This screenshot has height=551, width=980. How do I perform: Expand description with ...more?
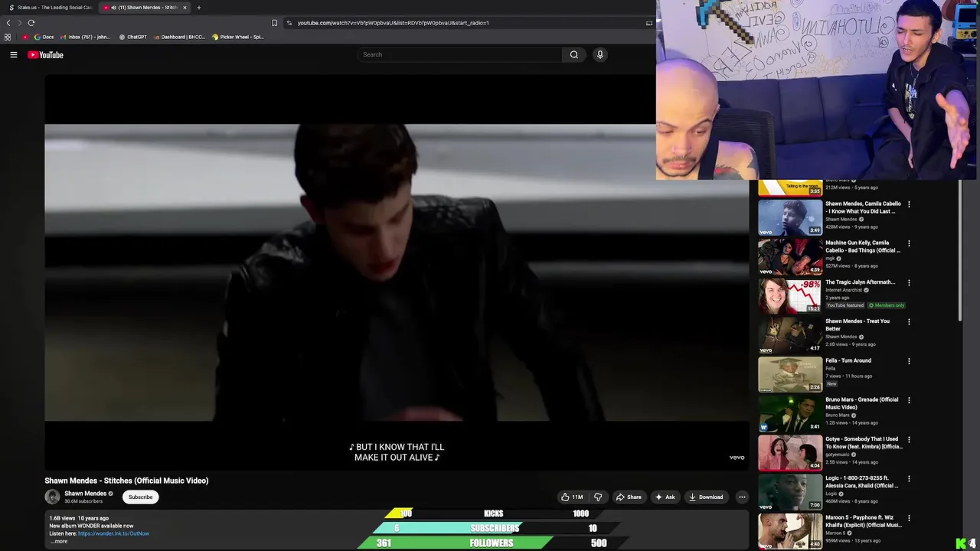59,541
